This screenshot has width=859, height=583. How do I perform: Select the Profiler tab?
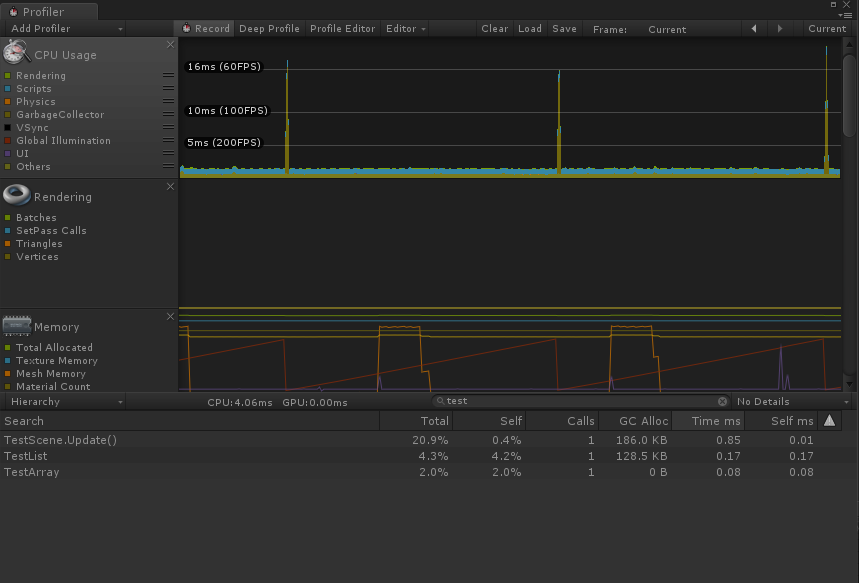tap(50, 12)
